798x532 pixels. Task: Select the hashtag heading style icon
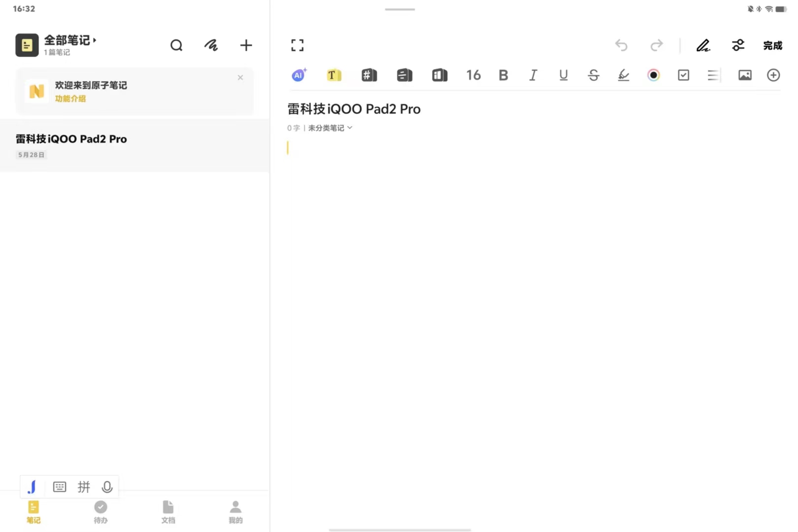click(x=369, y=75)
